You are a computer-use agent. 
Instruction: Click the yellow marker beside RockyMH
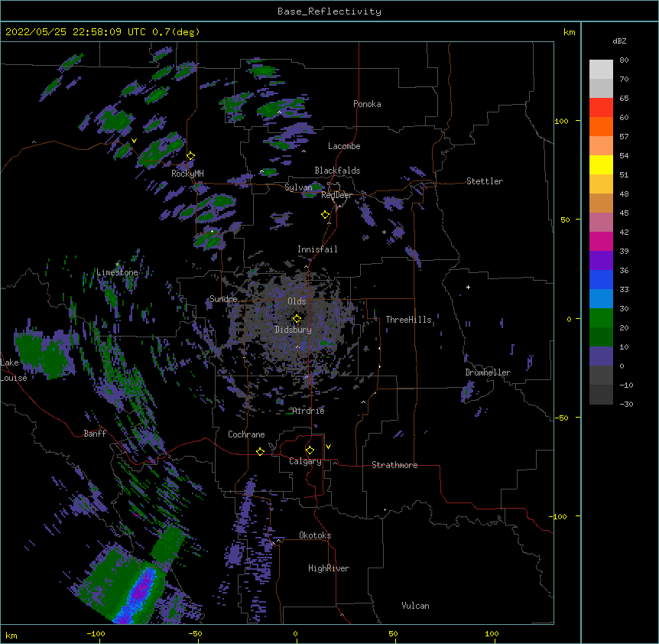coord(191,156)
